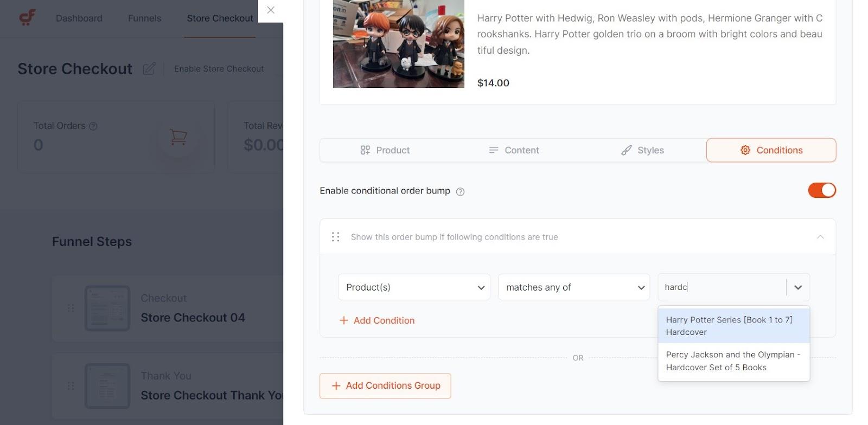Close the order bump side panel

click(x=271, y=10)
